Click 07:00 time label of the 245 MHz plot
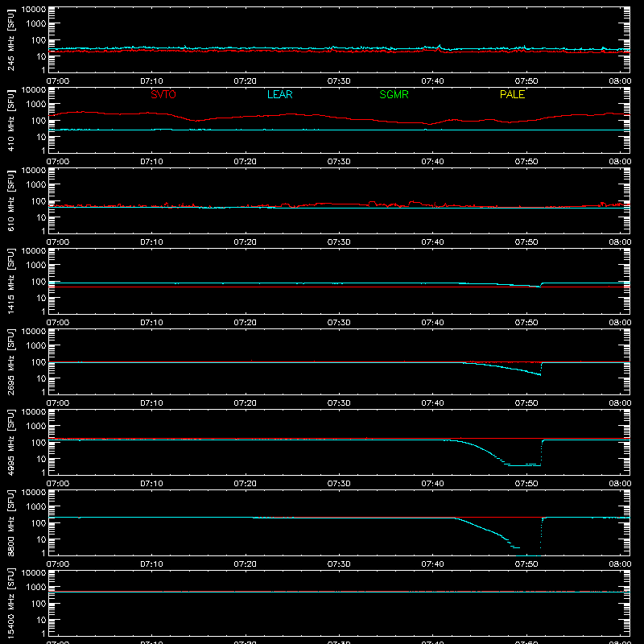644x644 pixels. pos(57,81)
